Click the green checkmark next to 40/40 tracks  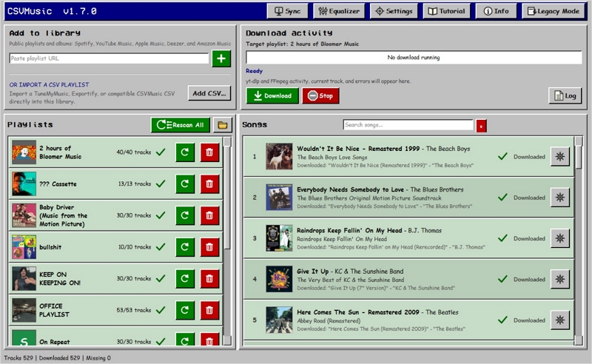pyautogui.click(x=161, y=152)
